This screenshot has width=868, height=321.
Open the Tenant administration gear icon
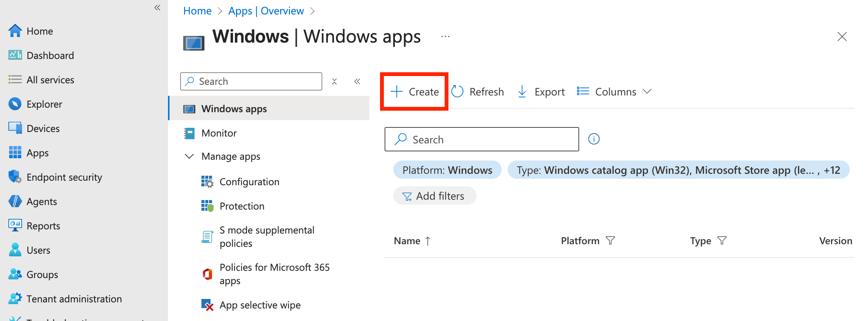coord(15,299)
